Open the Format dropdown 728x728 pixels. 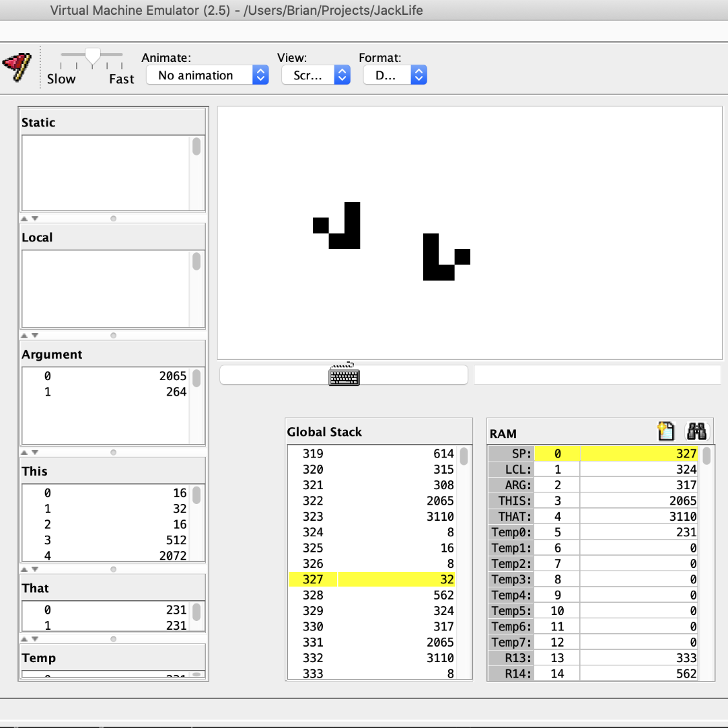click(395, 75)
